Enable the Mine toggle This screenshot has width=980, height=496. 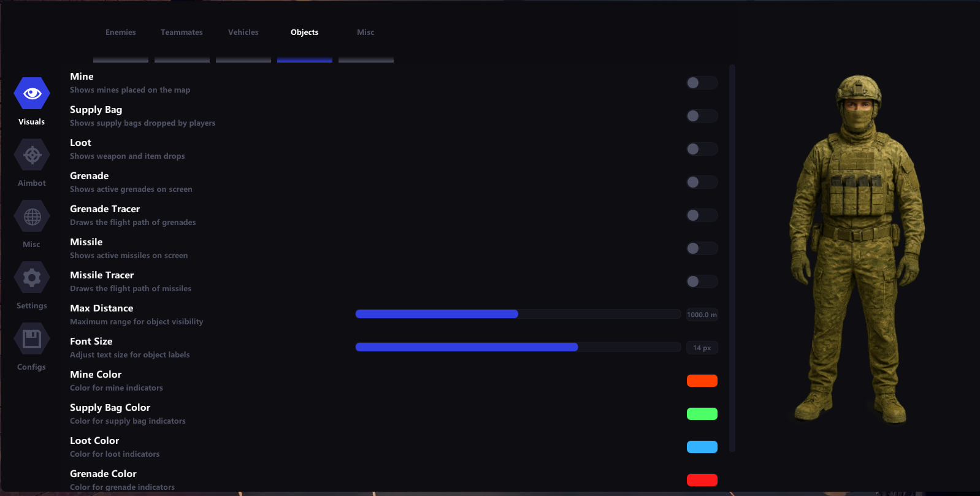(702, 83)
